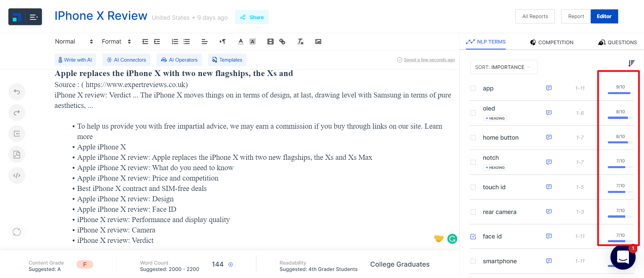The height and width of the screenshot is (278, 644).
Task: Increase indent in the toolbar
Action: (157, 42)
